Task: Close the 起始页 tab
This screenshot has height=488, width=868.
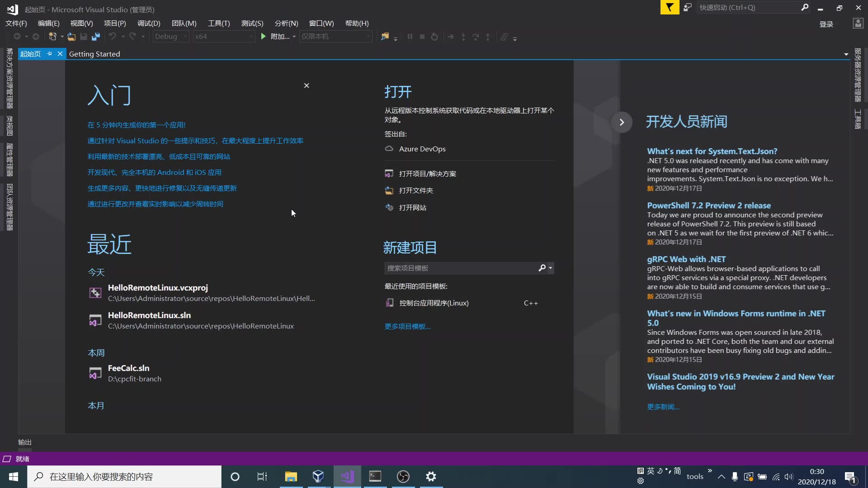Action: point(60,54)
